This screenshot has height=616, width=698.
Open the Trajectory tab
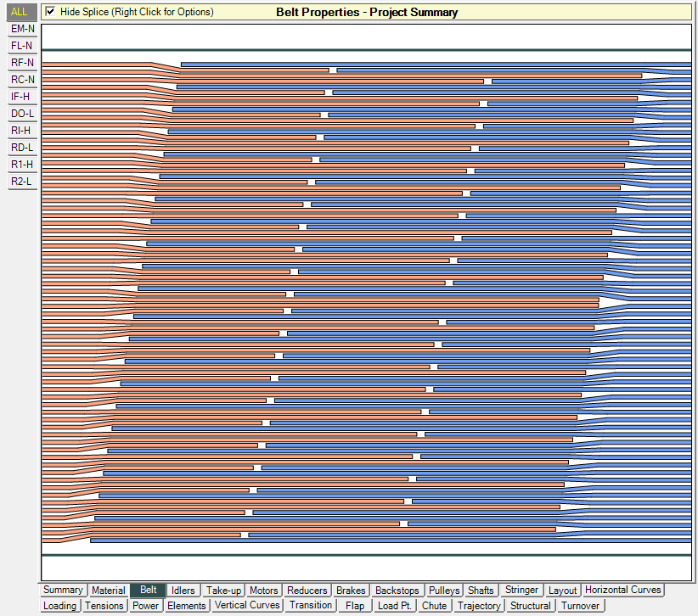pyautogui.click(x=479, y=606)
